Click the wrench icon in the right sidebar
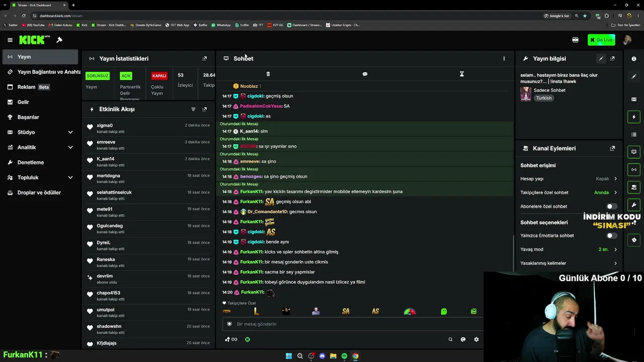Image resolution: width=644 pixels, height=362 pixels. coord(634,205)
